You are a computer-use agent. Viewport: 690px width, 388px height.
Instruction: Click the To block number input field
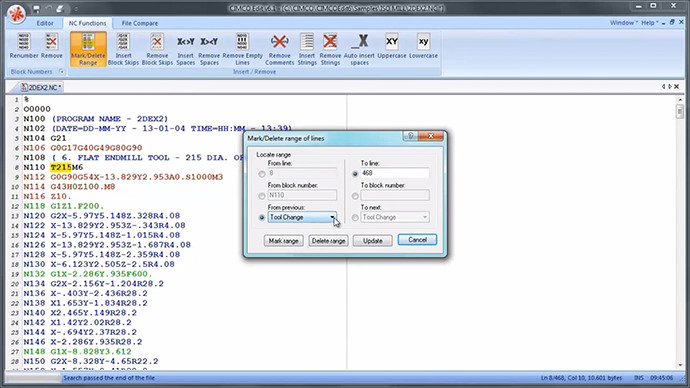tap(395, 195)
